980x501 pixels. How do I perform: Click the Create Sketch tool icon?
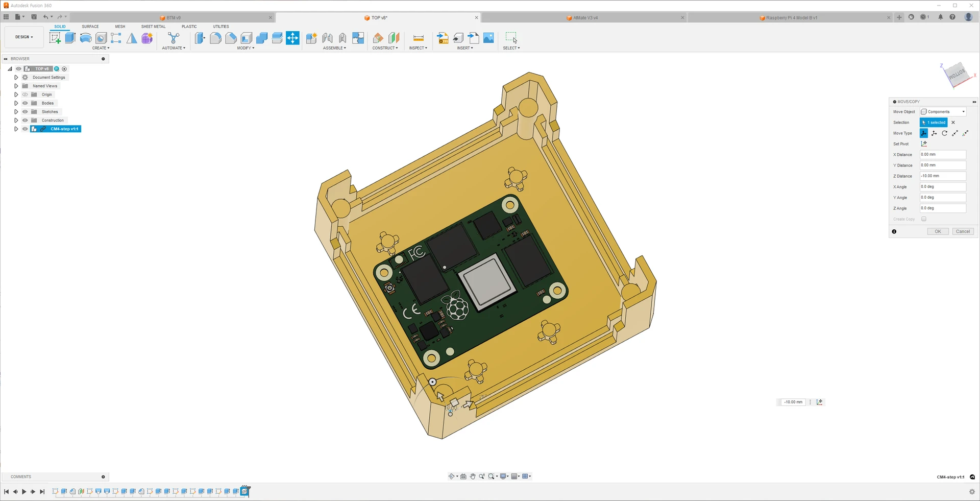[x=55, y=38]
